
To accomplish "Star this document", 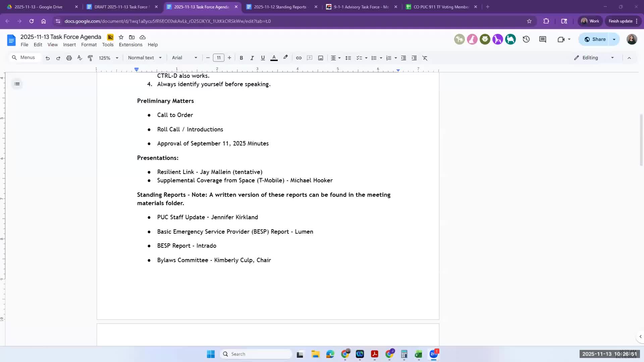I will [121, 37].
